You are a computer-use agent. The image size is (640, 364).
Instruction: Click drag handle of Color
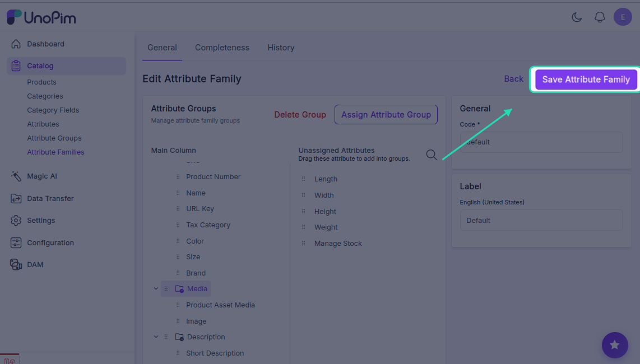click(x=178, y=241)
